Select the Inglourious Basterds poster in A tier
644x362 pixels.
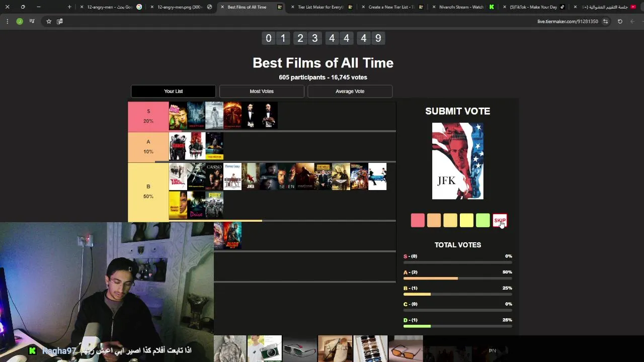point(196,146)
